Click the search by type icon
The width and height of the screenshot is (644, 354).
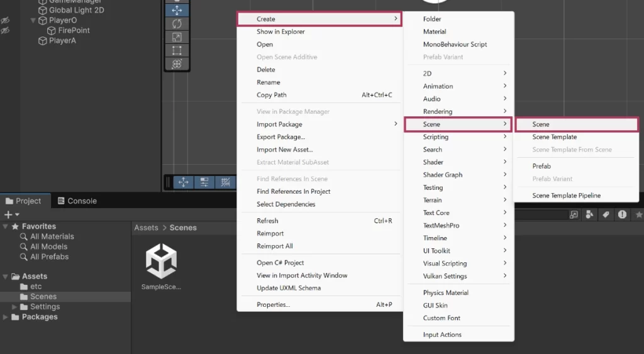589,214
